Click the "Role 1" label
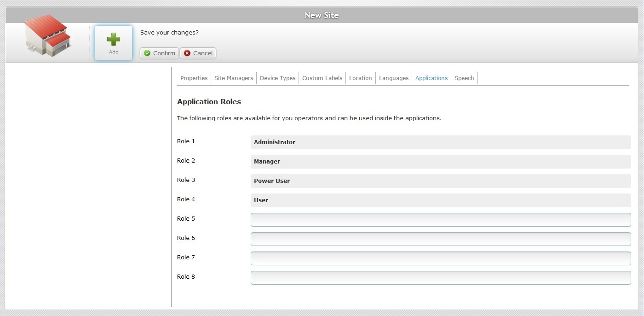644x316 pixels. [186, 141]
